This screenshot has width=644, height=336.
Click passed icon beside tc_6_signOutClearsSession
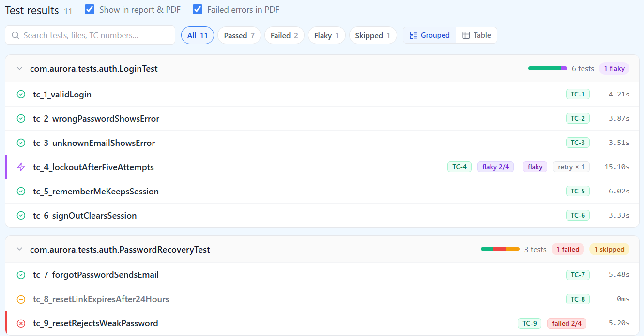click(x=21, y=216)
